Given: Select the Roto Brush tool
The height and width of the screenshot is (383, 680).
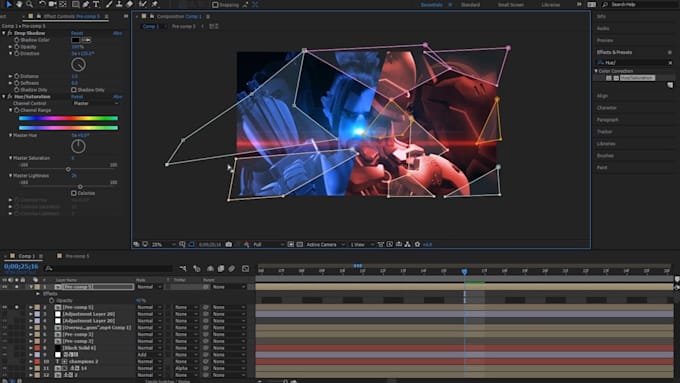Looking at the screenshot, I should (x=143, y=4).
